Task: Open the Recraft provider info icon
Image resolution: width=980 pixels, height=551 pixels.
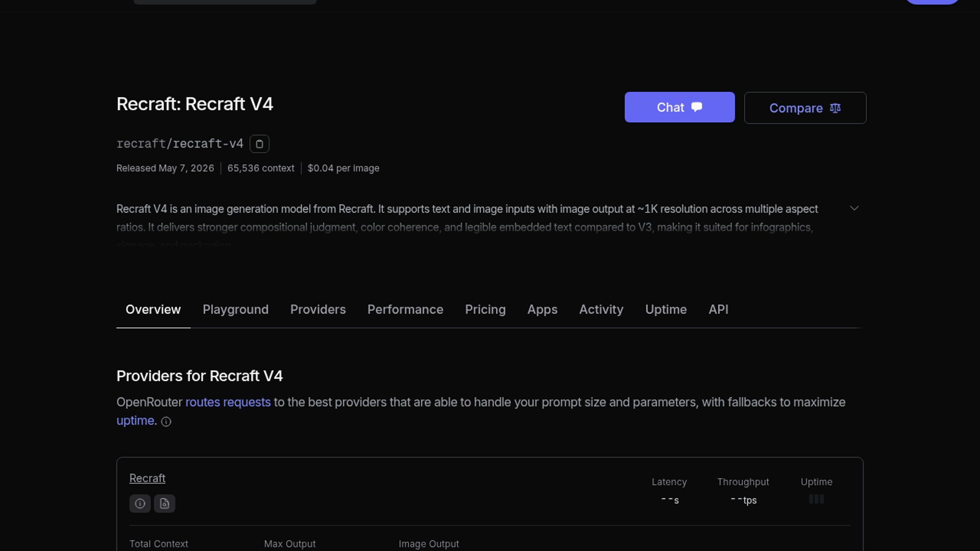Action: [x=140, y=504]
